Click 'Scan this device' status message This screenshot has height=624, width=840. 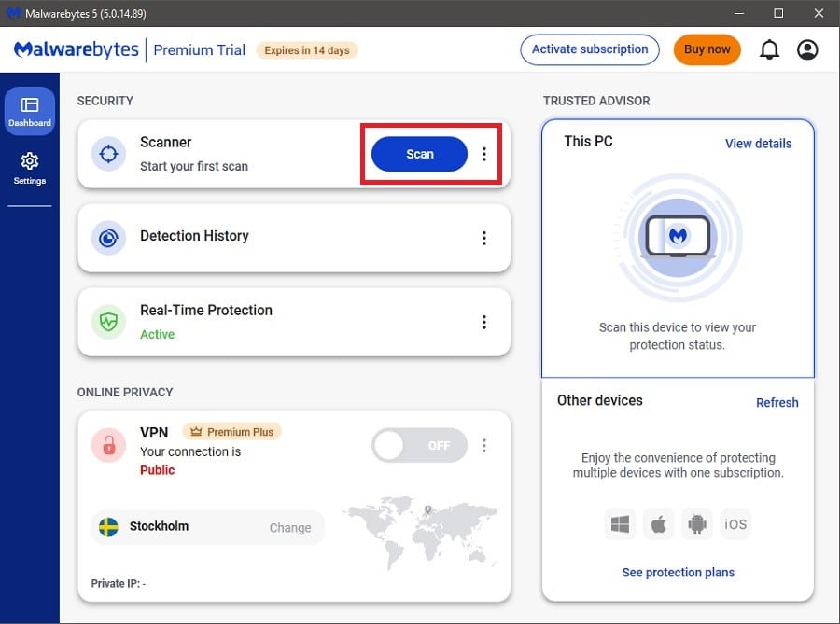tap(678, 336)
